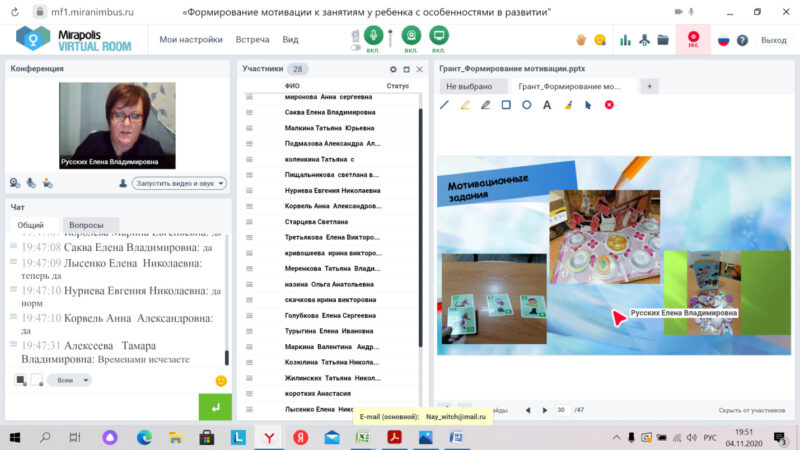
Task: Pick the dark chat text color swatch
Action: (x=20, y=380)
